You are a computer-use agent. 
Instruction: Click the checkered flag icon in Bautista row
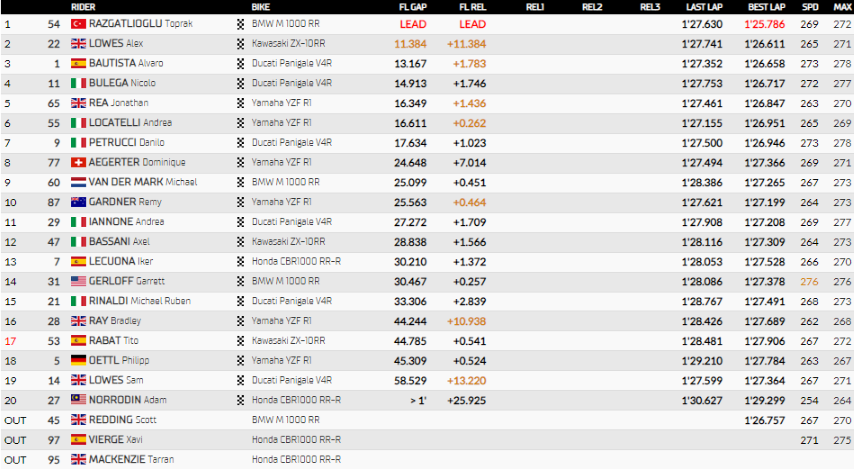(x=240, y=64)
